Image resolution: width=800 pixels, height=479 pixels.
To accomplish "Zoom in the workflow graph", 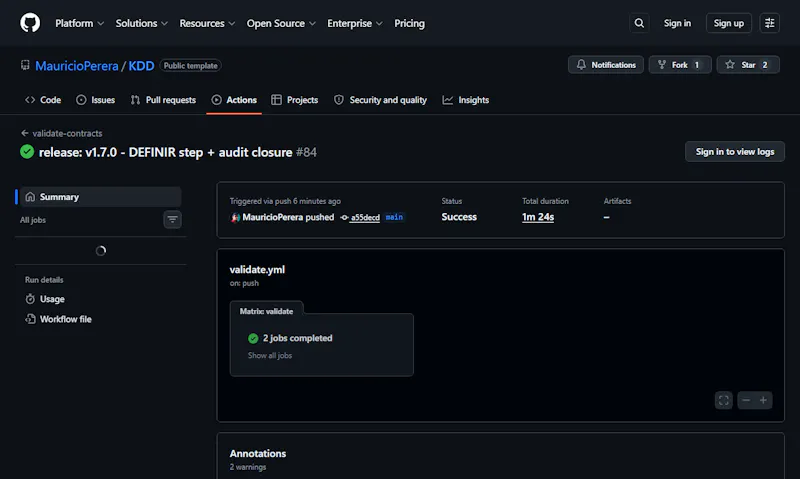I will click(x=763, y=400).
